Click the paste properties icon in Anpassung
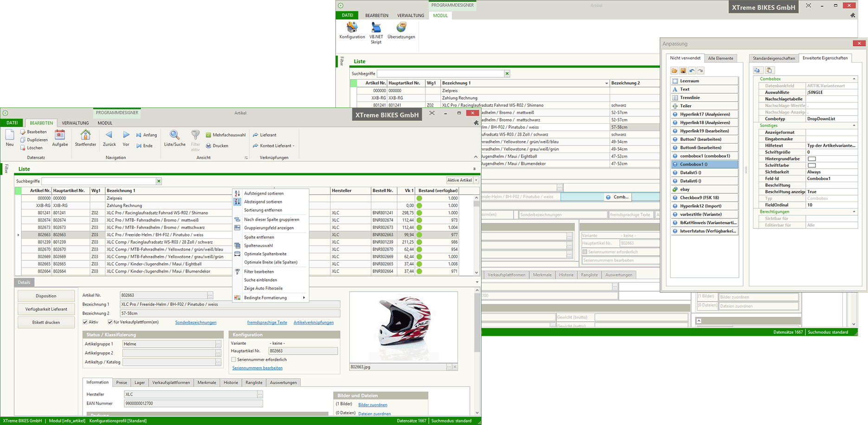The height and width of the screenshot is (425, 868). click(769, 70)
